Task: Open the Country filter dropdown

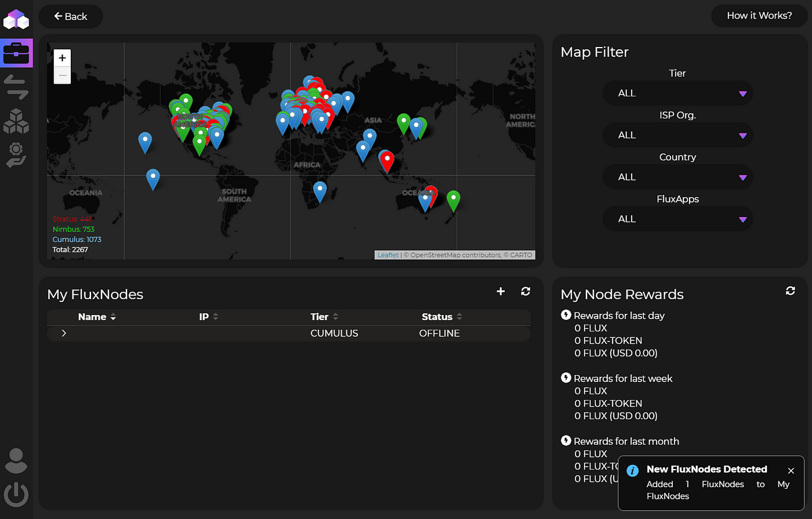Action: pos(677,177)
